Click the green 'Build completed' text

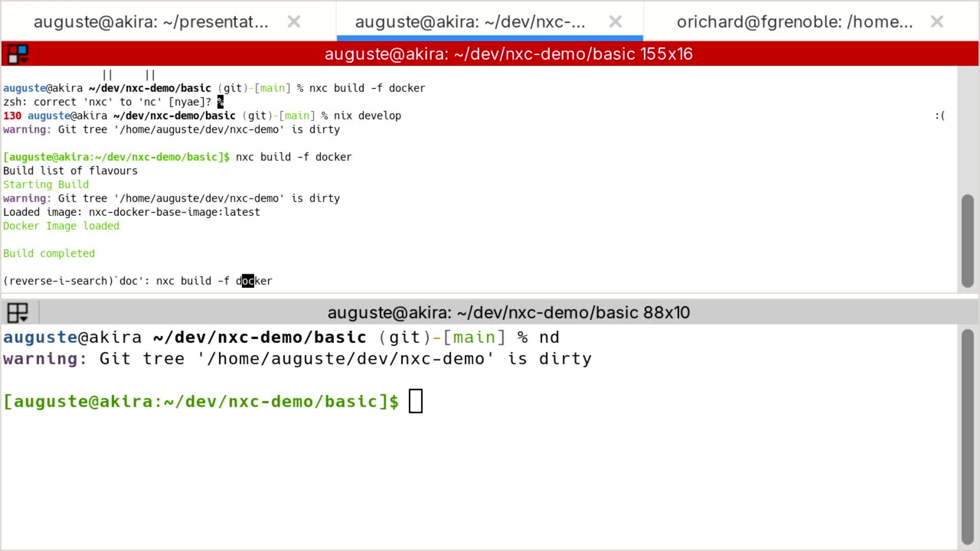pos(49,254)
